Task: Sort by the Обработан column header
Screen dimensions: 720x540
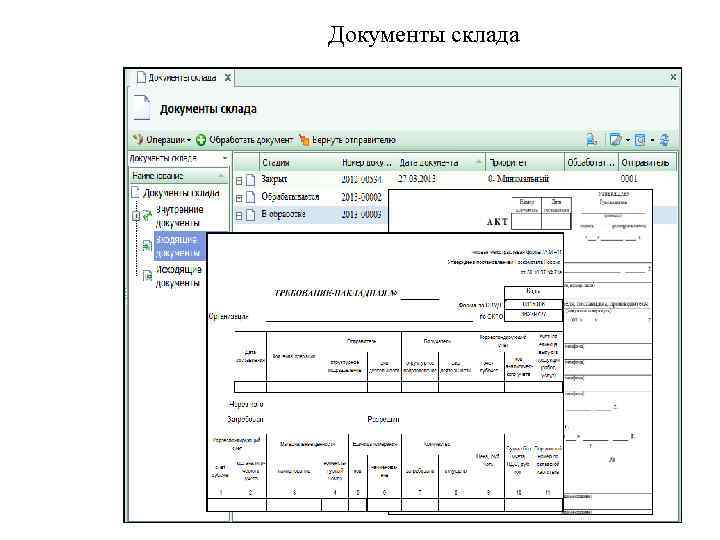Action: 591,163
